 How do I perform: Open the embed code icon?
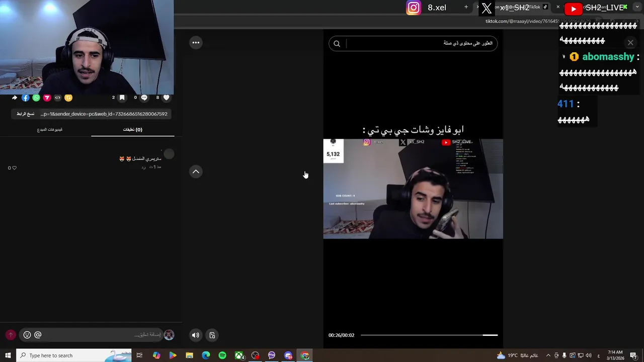tap(57, 98)
